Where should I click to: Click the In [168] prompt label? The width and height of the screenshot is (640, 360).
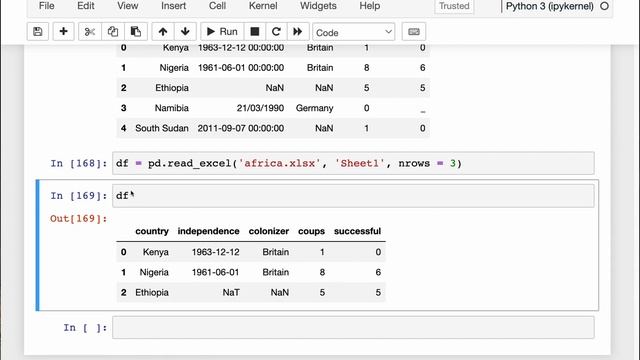(79, 163)
